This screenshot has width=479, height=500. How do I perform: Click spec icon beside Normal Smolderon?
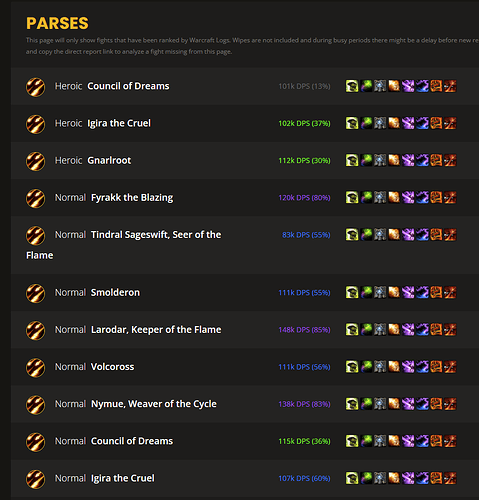coord(35,293)
